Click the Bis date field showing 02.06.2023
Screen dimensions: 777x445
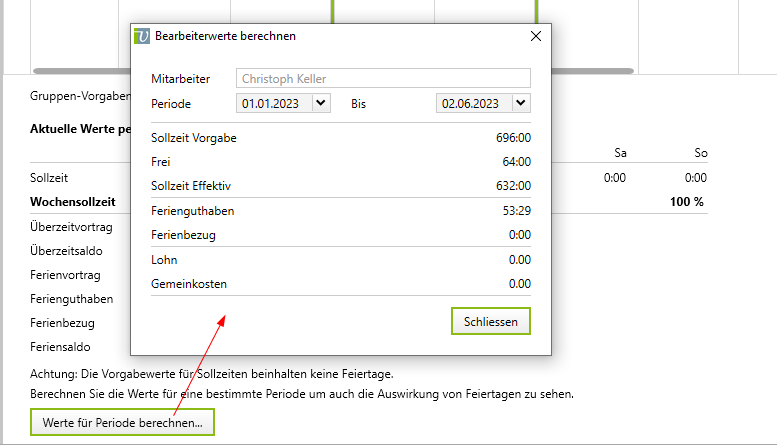point(473,103)
